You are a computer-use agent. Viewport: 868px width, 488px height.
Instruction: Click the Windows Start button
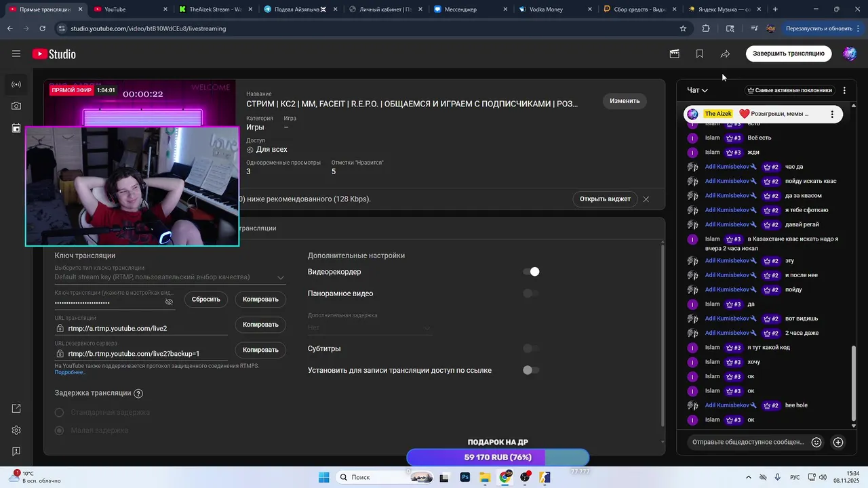coord(324,477)
